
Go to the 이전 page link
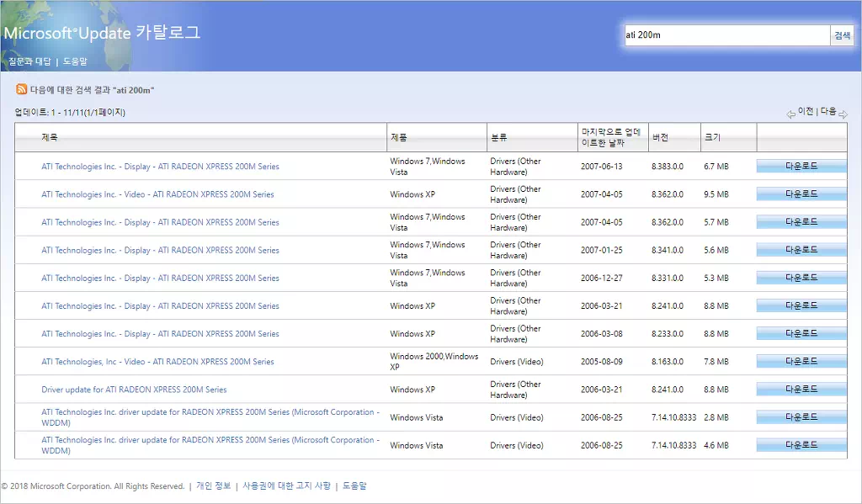806,112
